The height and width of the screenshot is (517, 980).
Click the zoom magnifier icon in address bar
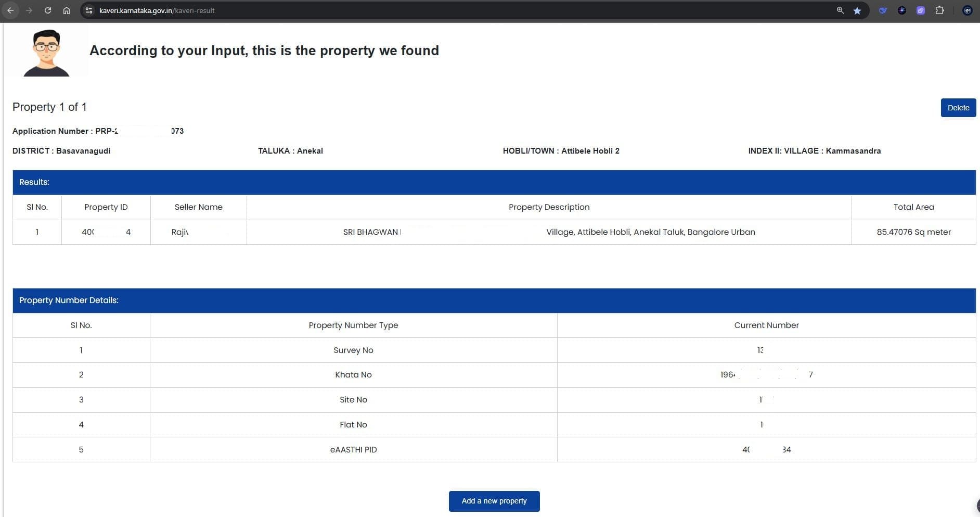(840, 10)
